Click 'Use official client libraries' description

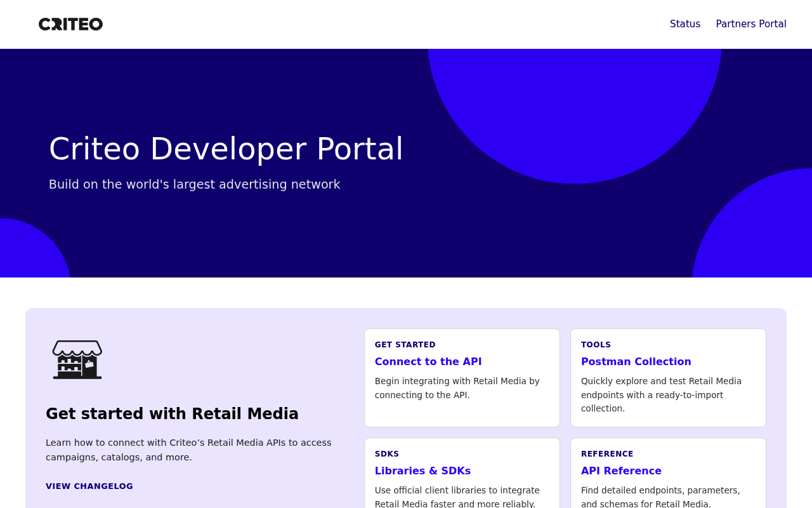pos(457,497)
